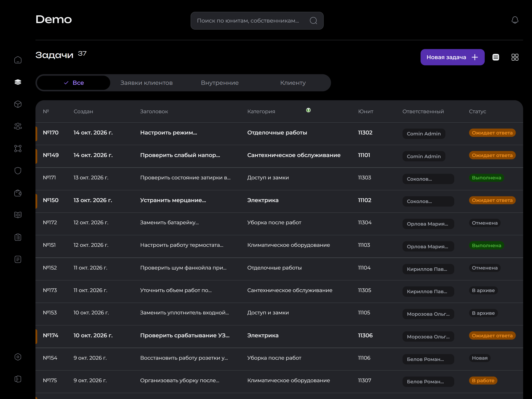Switch to list view layout
Screen dimensions: 532x399
496,57
